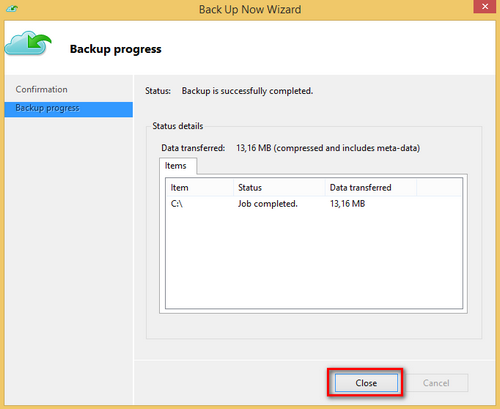Screen dimensions: 500x409
Task: Click the Status details group label
Action: click(x=178, y=126)
